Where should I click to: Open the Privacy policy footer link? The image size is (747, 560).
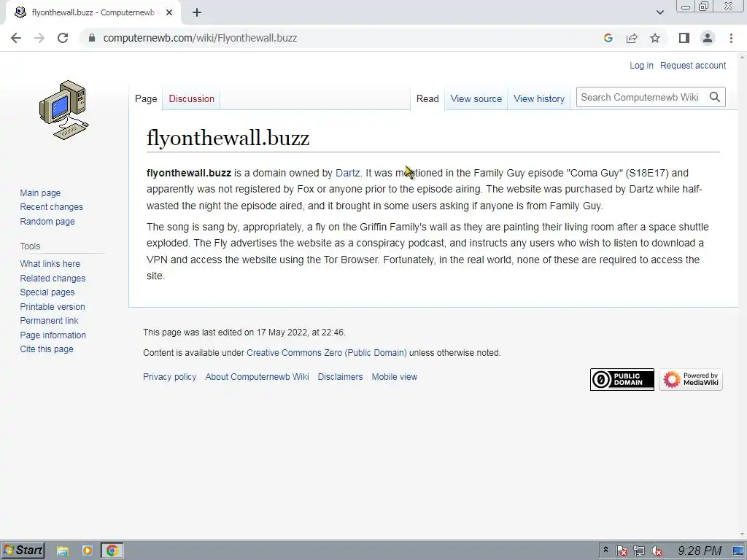169,377
